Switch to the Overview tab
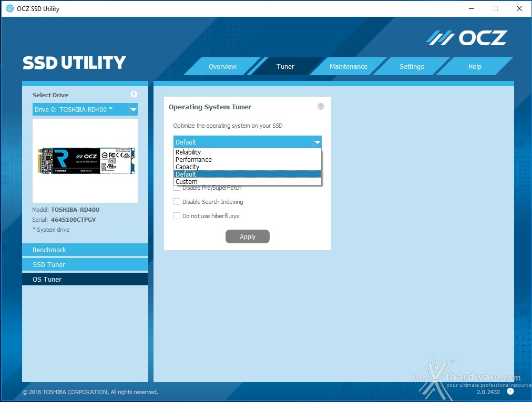 tap(222, 67)
